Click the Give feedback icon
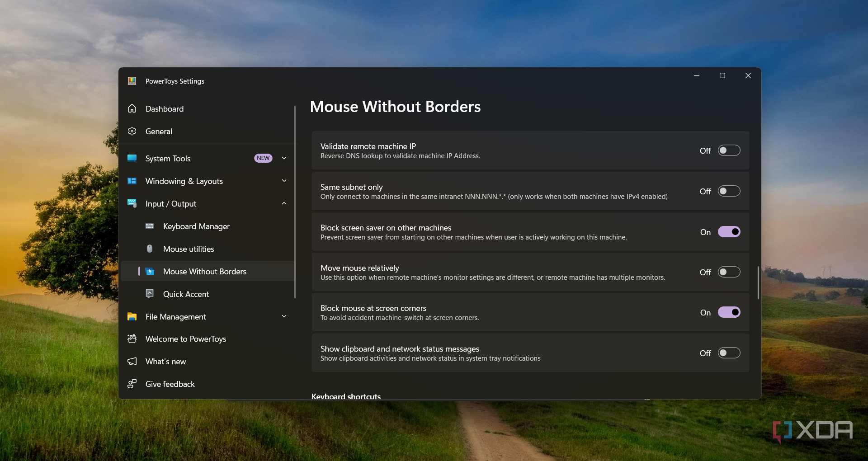Image resolution: width=868 pixels, height=461 pixels. tap(132, 384)
